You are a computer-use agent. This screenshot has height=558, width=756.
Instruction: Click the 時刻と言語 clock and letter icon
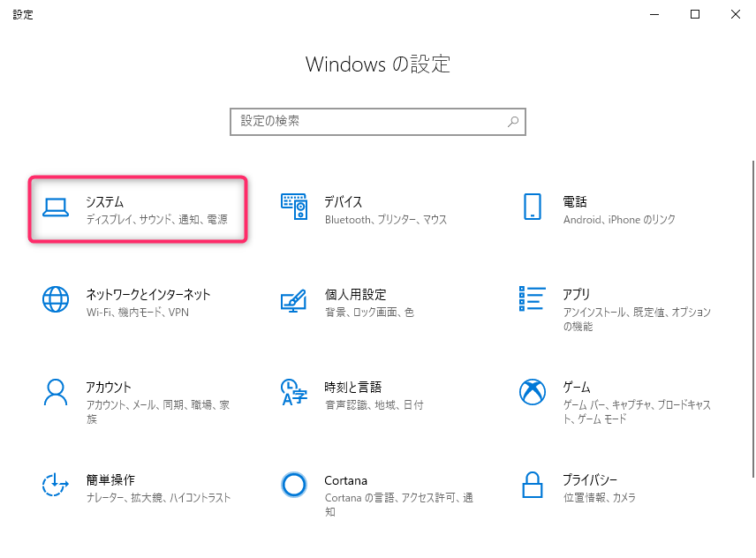point(294,392)
